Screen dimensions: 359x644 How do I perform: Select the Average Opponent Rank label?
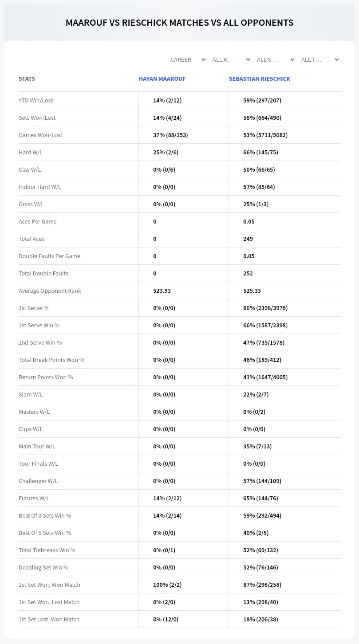[x=50, y=291]
